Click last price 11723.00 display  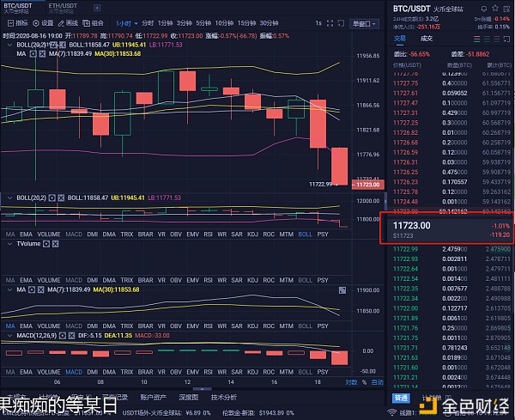point(411,226)
